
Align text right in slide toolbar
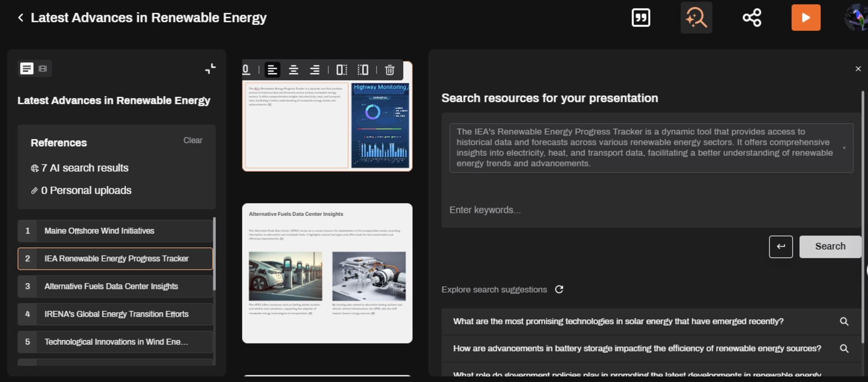click(x=315, y=70)
